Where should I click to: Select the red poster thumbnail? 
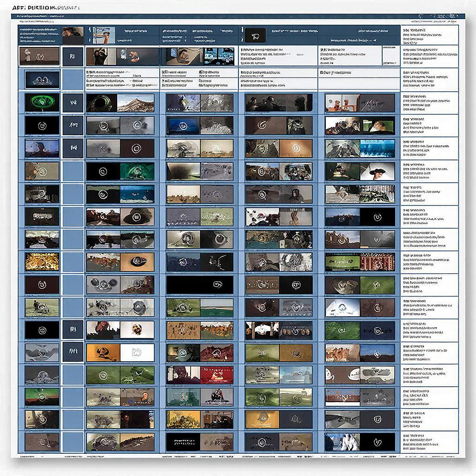tap(217, 375)
